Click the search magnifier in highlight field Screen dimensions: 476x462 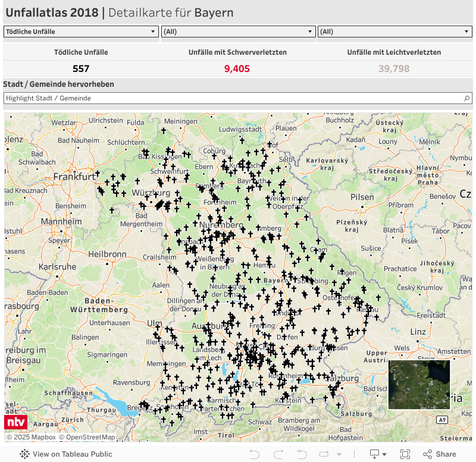pos(467,98)
